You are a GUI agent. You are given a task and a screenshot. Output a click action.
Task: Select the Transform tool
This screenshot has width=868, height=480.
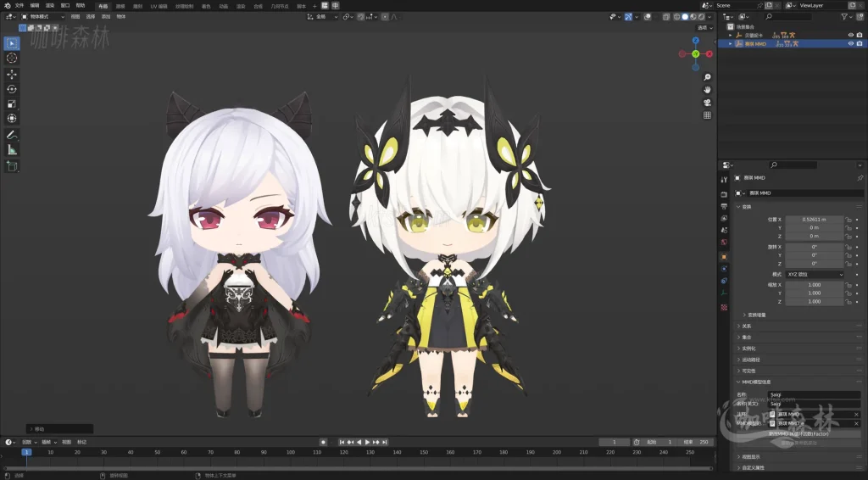pyautogui.click(x=12, y=119)
